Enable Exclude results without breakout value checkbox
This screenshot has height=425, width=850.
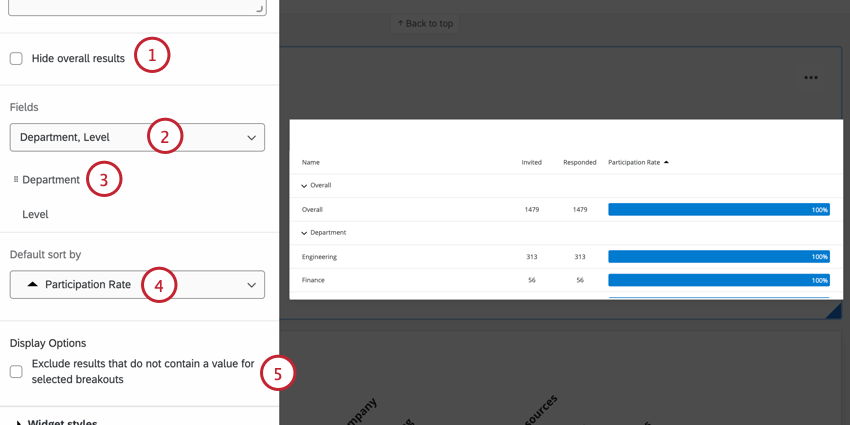click(x=16, y=371)
